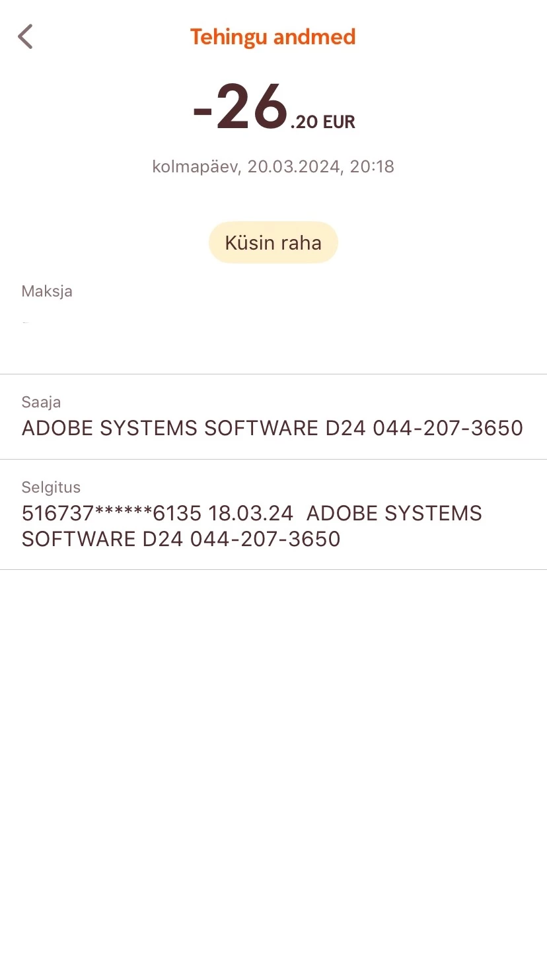Click the blank payer value under Maksja
Screen dimensions: 547x980
coord(26,322)
